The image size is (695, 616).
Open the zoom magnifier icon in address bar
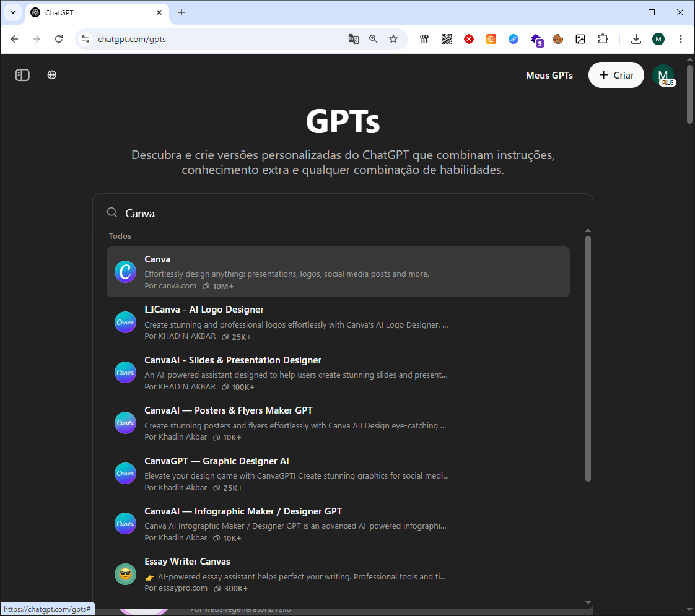click(374, 39)
